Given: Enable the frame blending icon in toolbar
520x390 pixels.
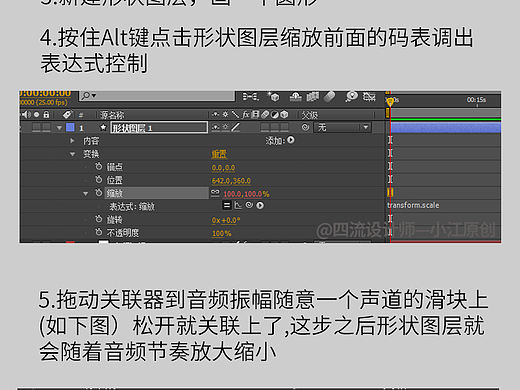Looking at the screenshot, I should [x=312, y=97].
